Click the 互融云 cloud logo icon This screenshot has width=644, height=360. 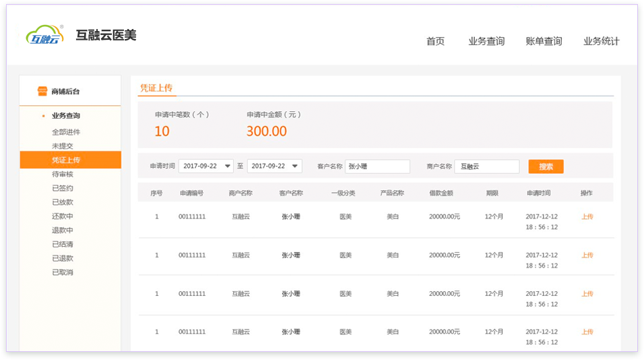tap(44, 36)
